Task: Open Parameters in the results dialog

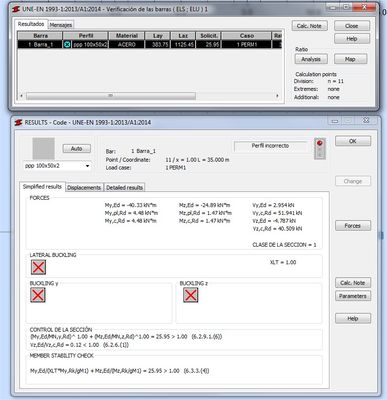Action: (353, 296)
